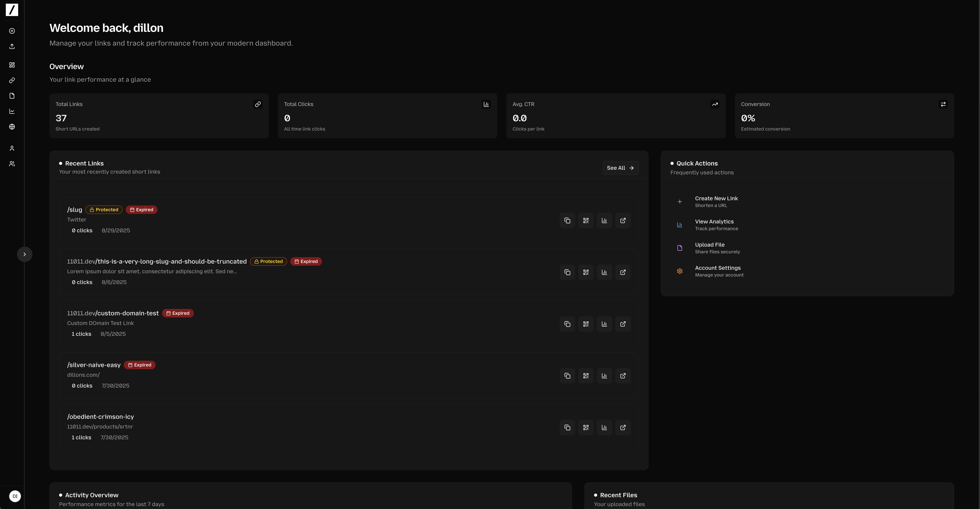Show QR code for /silver-naive-easy
This screenshot has width=980, height=509.
pyautogui.click(x=586, y=376)
